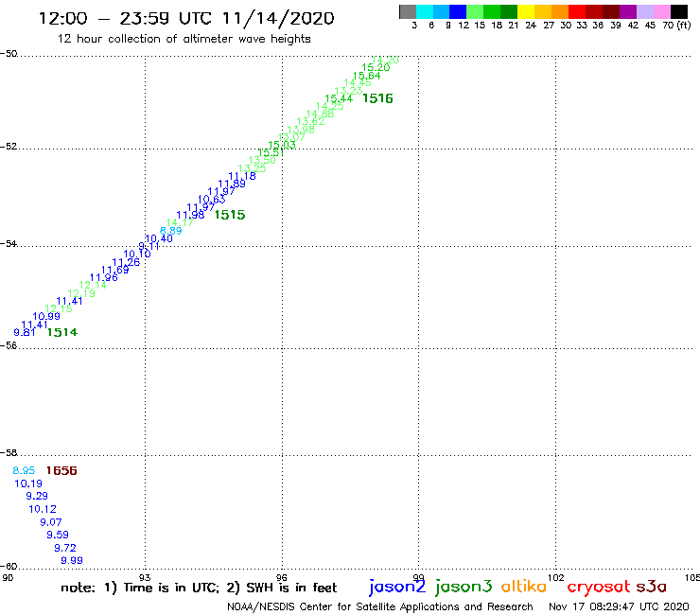Click the pink swatch in the color scale
Screen dimensions: 700x615
pos(661,11)
